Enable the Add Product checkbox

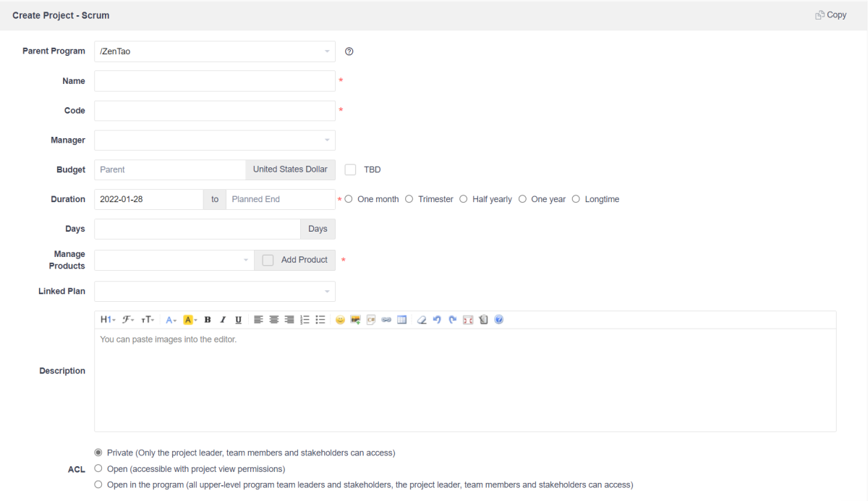(x=268, y=260)
